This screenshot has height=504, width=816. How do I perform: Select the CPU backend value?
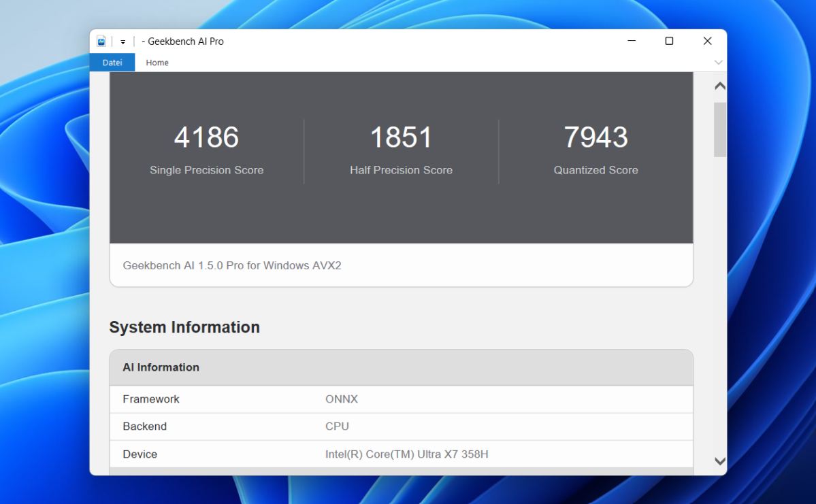coord(338,426)
